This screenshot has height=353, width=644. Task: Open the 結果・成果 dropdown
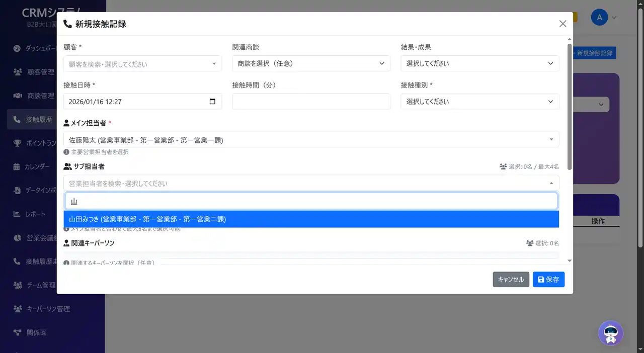(x=479, y=63)
